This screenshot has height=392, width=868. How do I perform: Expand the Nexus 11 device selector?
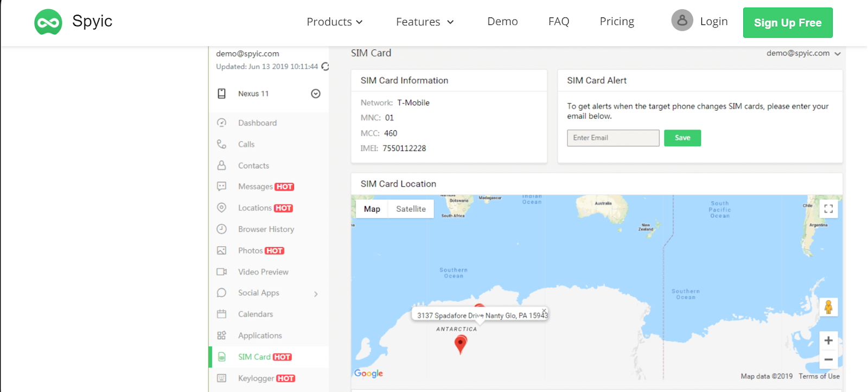[316, 93]
